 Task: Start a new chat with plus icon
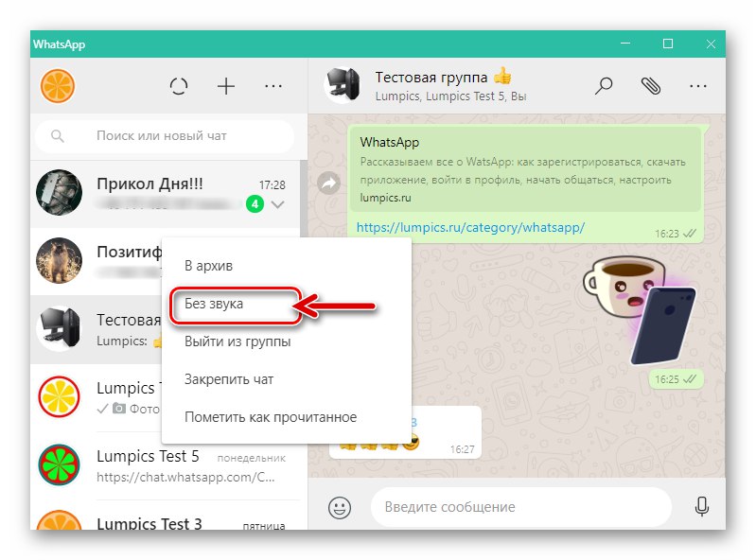coord(225,86)
